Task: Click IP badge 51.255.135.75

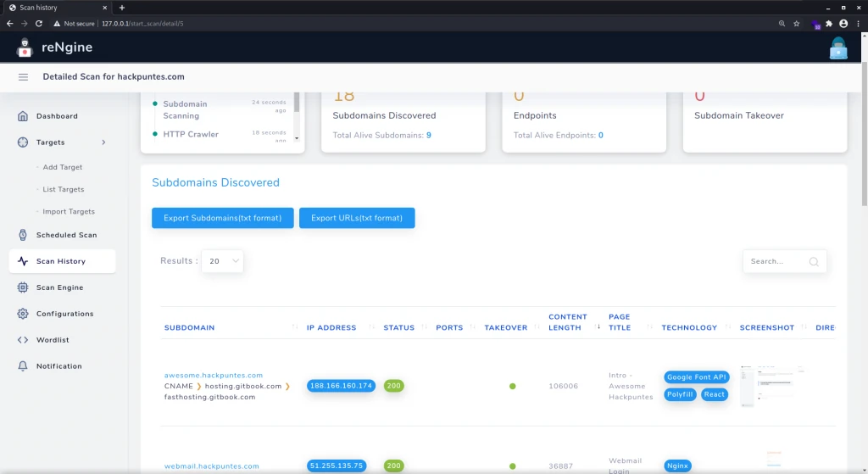Action: (x=337, y=466)
